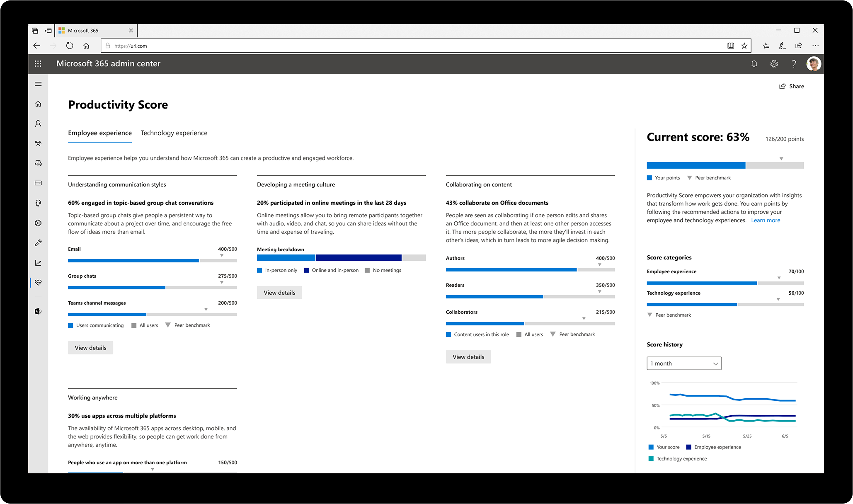Image resolution: width=853 pixels, height=504 pixels.
Task: Collapse the navigation with the hamburger icon
Action: 38,84
